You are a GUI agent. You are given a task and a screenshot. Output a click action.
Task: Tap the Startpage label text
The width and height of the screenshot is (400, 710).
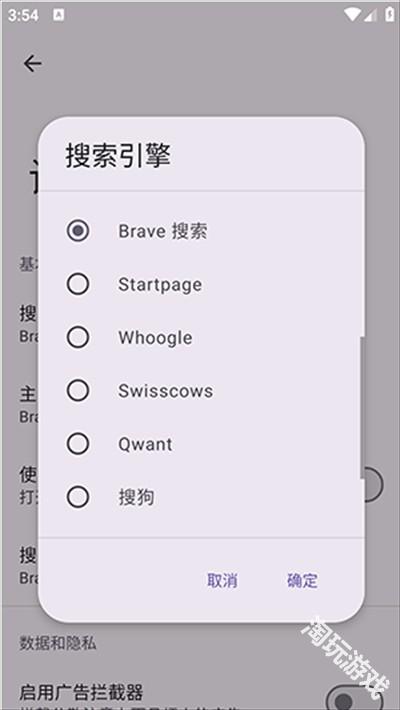pyautogui.click(x=160, y=284)
